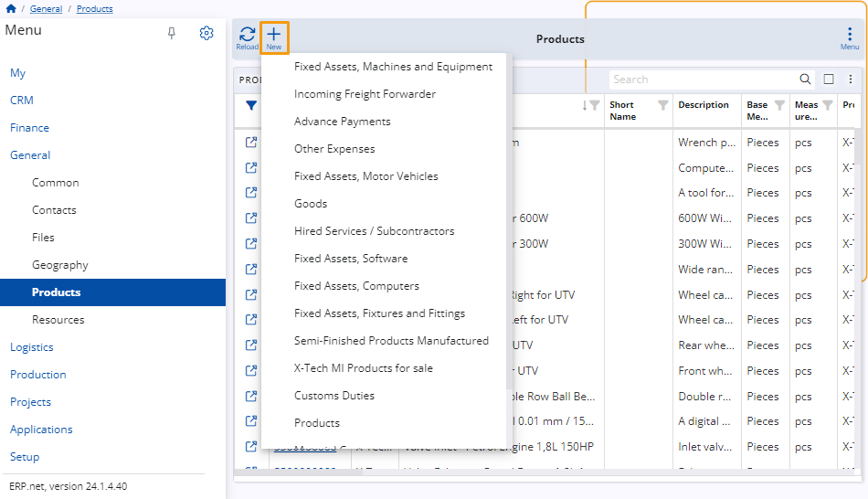Select Fixed Assets, Computers

356,286
